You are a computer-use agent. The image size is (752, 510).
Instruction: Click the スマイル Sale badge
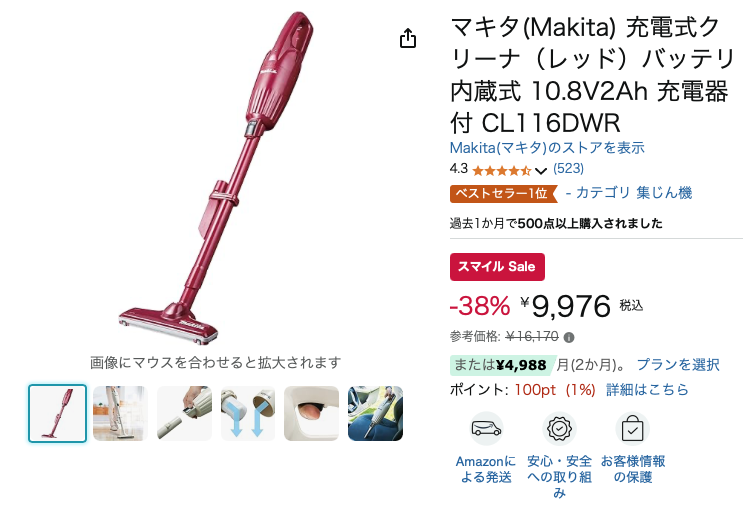(x=497, y=267)
